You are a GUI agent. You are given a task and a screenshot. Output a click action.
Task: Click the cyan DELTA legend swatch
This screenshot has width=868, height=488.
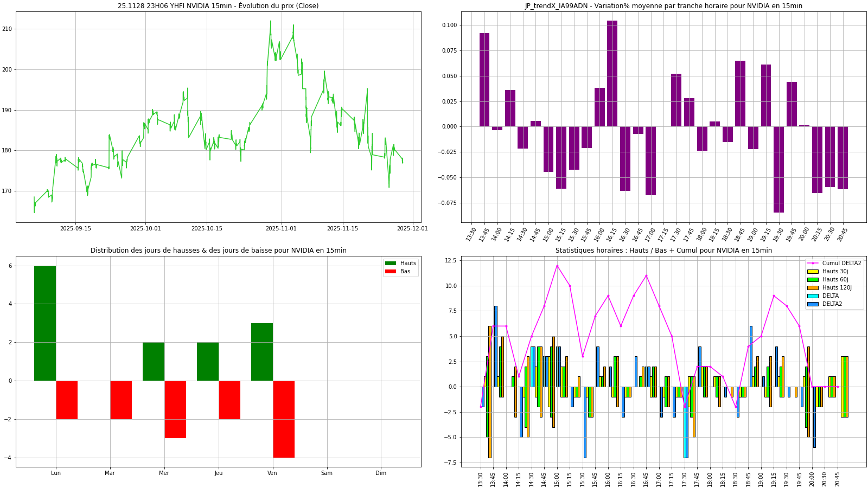click(813, 296)
